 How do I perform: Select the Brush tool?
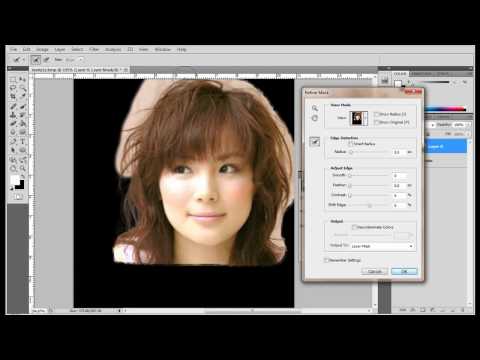22,107
